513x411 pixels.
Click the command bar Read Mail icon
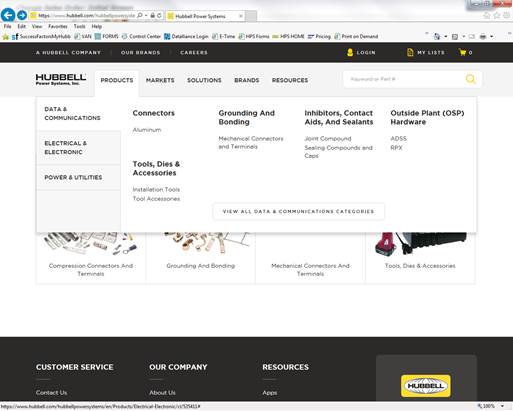(x=472, y=37)
